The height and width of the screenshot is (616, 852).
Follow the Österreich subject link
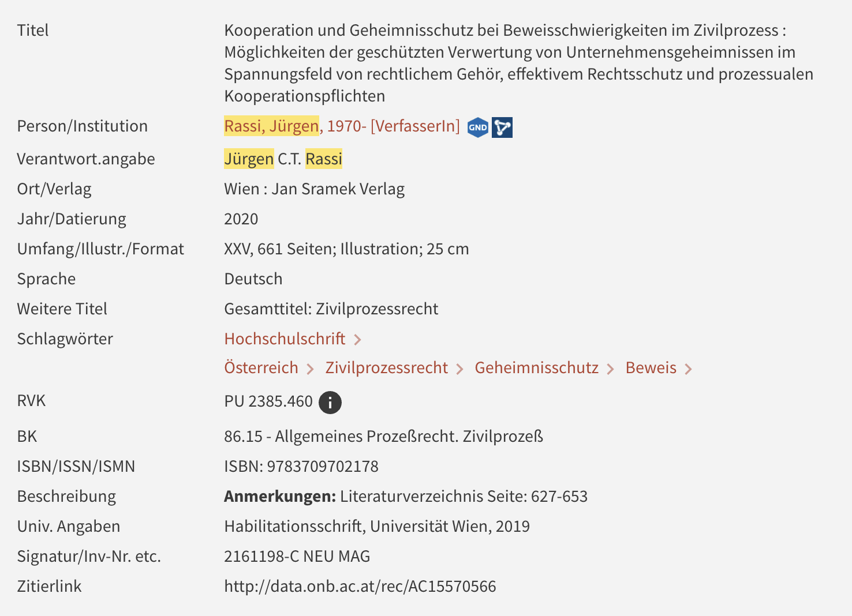pyautogui.click(x=261, y=367)
